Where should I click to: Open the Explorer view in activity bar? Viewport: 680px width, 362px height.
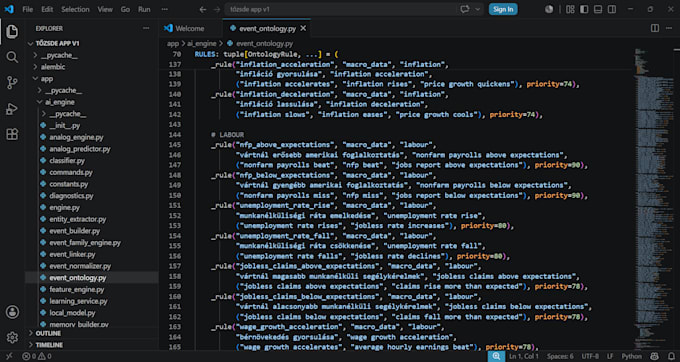click(x=12, y=32)
